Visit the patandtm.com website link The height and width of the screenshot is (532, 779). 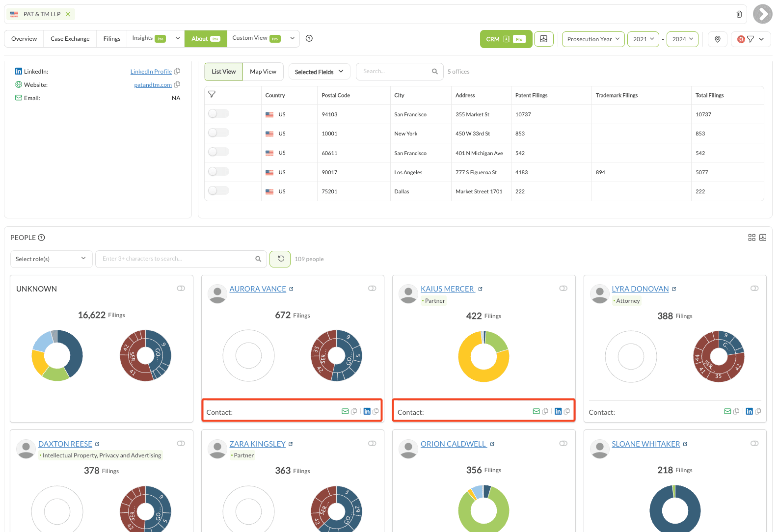(153, 85)
